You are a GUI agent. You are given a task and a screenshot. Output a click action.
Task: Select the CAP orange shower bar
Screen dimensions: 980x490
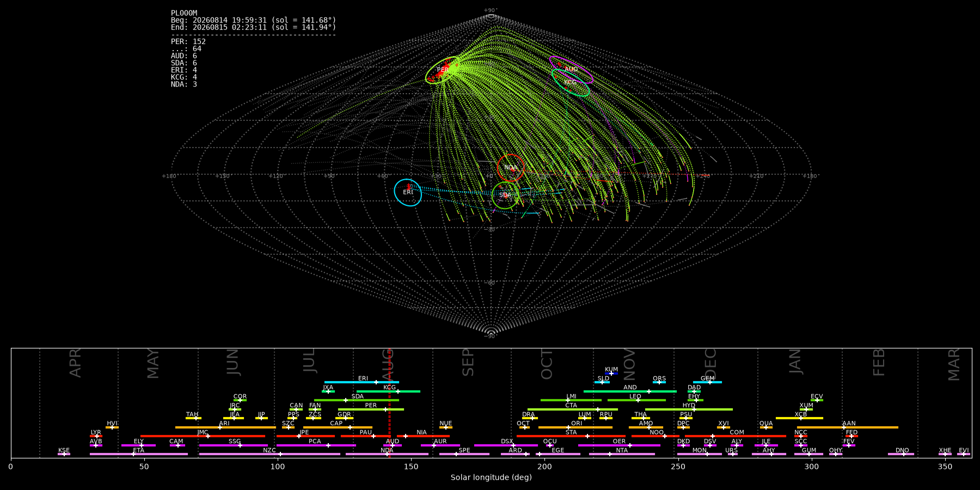click(338, 427)
